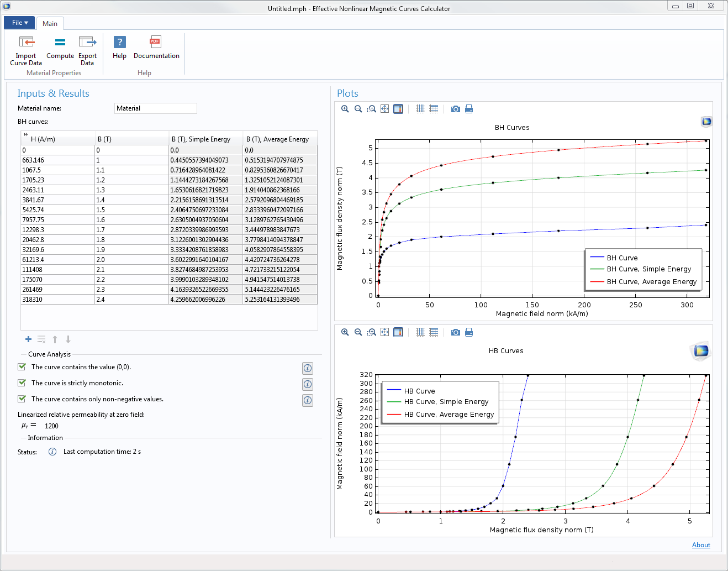The width and height of the screenshot is (728, 571).
Task: Toggle 'only non-negative values' checkbox
Action: tap(22, 399)
